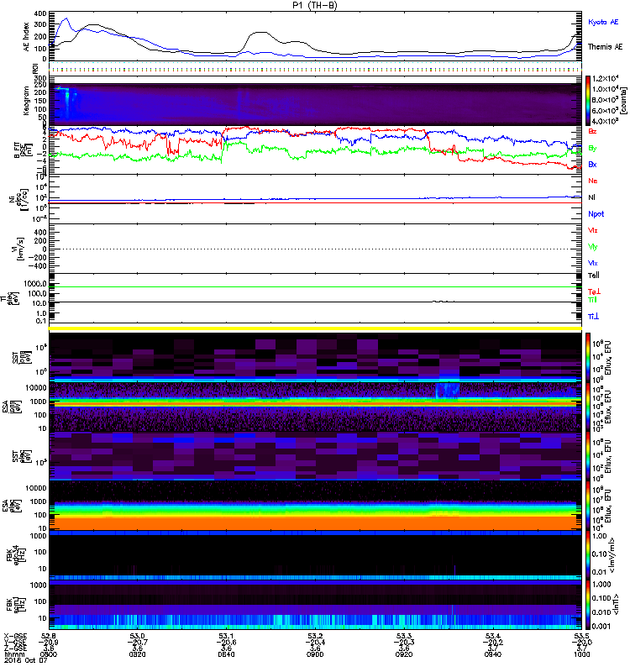Select the red Bz legend entry
Viewport: 630px width, 672px height.
click(x=592, y=131)
